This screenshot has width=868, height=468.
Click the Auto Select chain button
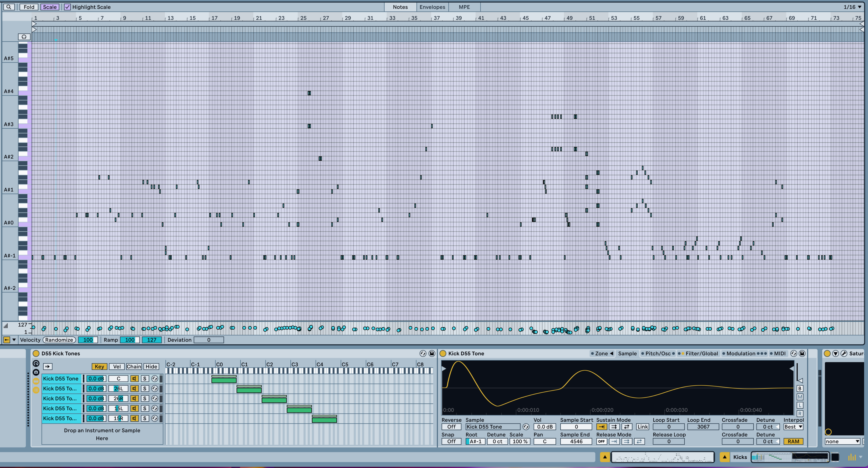(x=48, y=366)
